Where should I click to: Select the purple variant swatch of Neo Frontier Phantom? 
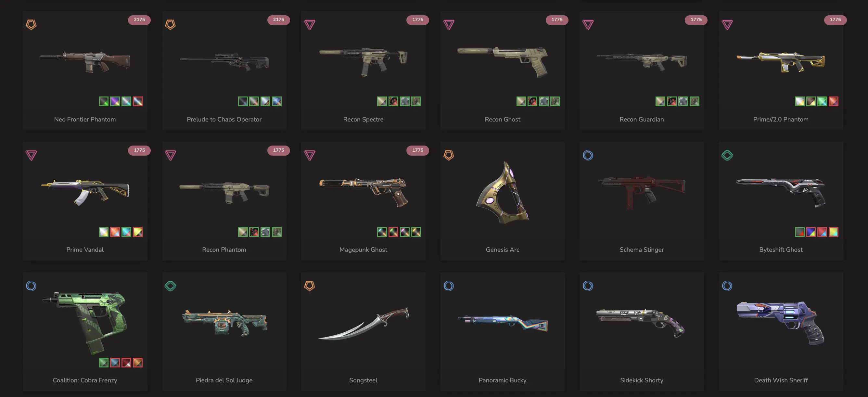coord(115,101)
